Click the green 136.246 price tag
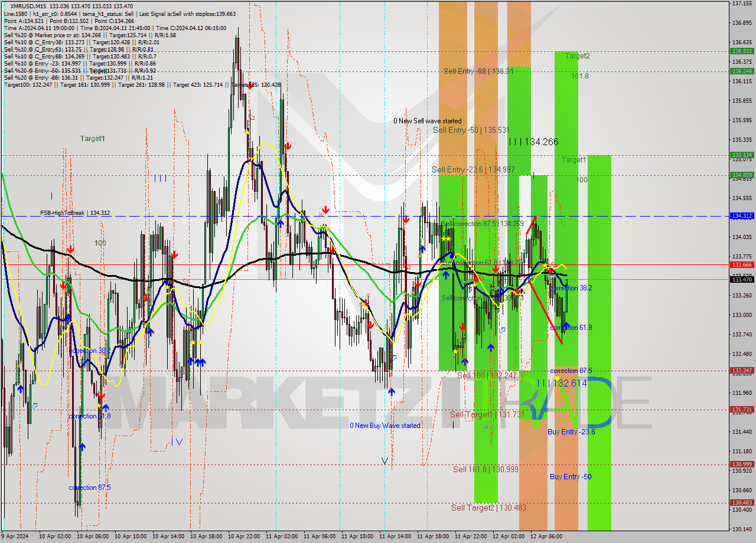This screenshot has width=756, height=543. [x=742, y=71]
